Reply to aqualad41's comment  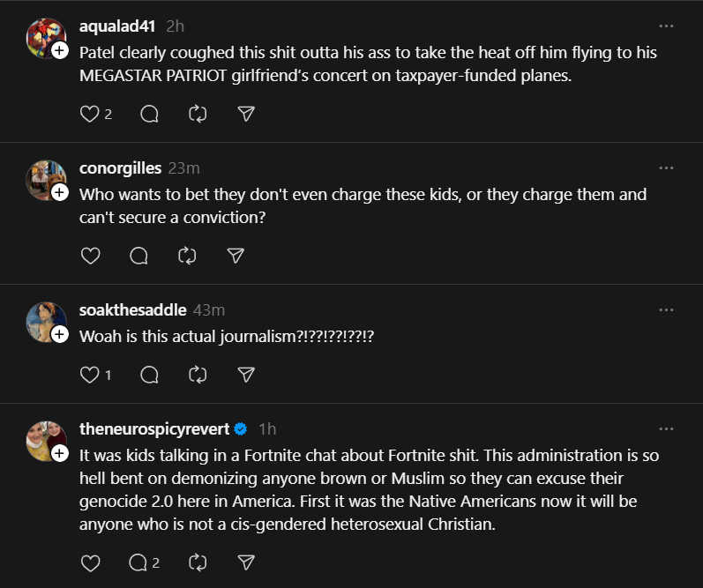(149, 114)
